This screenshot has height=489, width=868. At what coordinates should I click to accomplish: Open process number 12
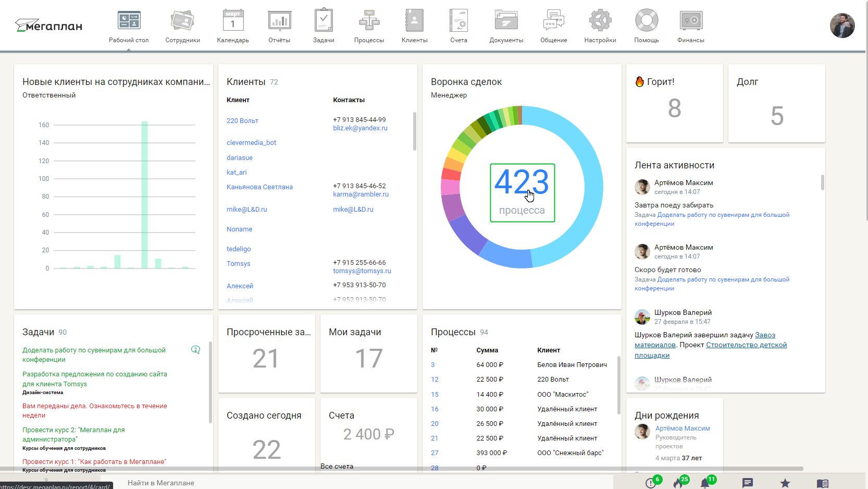(x=435, y=380)
